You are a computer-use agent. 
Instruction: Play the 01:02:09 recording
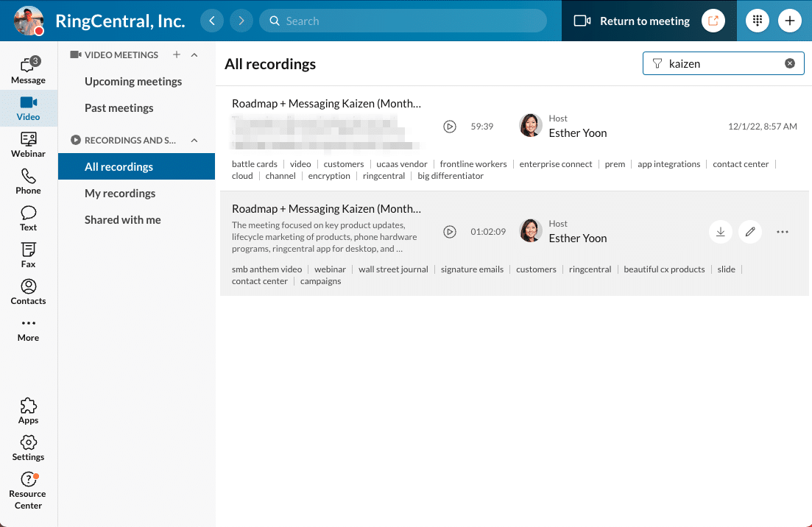tap(450, 232)
